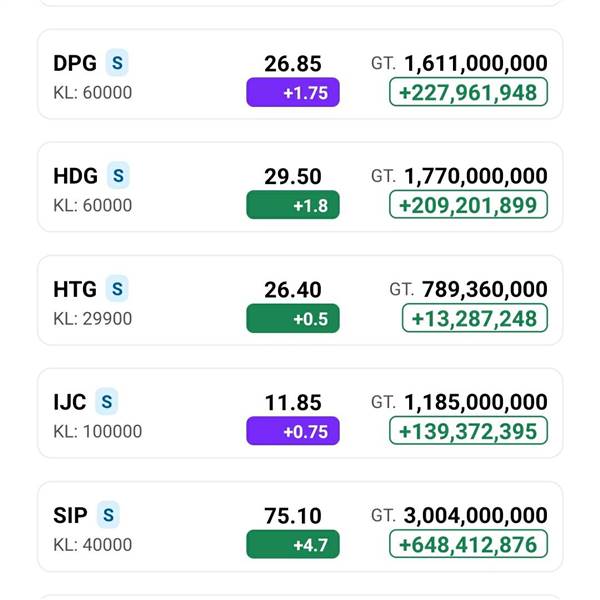The image size is (600, 600).
Task: Open the +209,201,899 profit box
Action: [468, 205]
